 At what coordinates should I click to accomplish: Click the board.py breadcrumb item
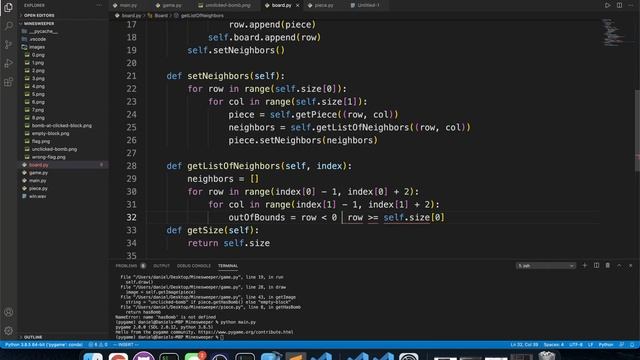(131, 16)
